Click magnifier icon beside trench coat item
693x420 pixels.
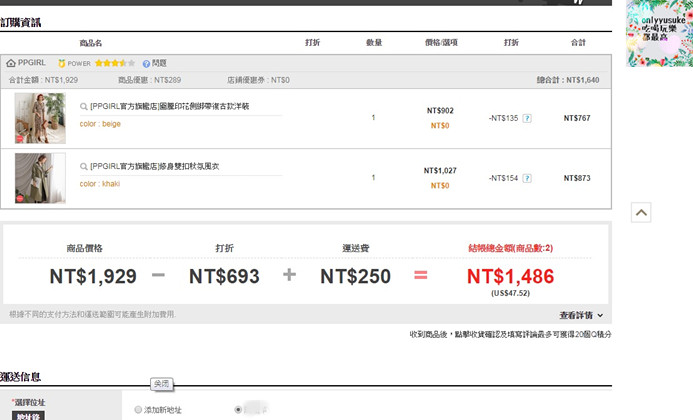pyautogui.click(x=83, y=167)
